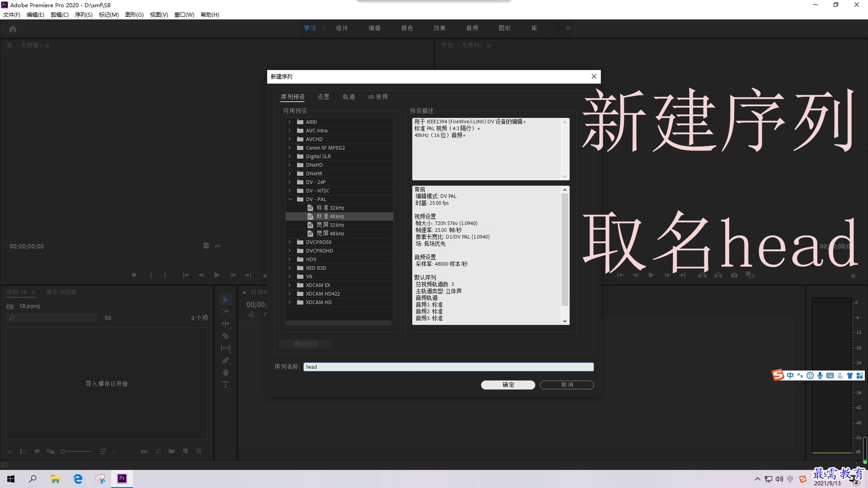
Task: Collapse the DV - PAL folder
Action: click(x=290, y=199)
